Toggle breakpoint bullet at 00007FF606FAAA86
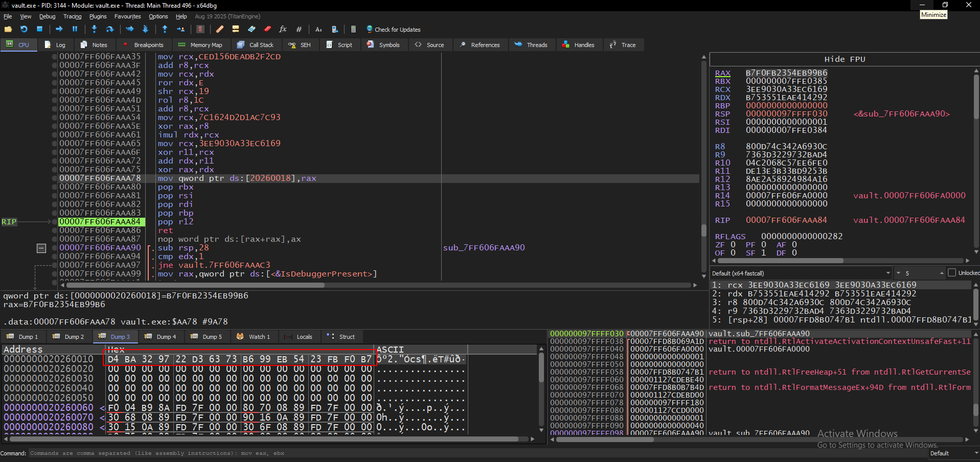 pyautogui.click(x=55, y=230)
